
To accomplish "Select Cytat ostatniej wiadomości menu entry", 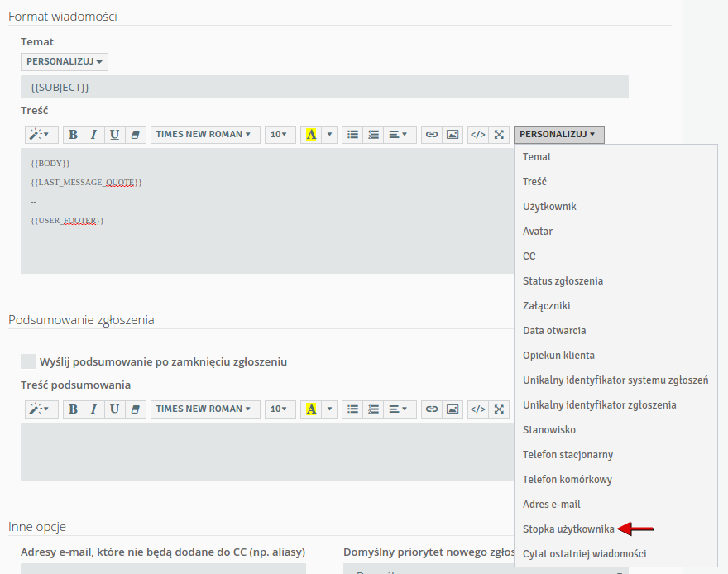I will (x=615, y=554).
